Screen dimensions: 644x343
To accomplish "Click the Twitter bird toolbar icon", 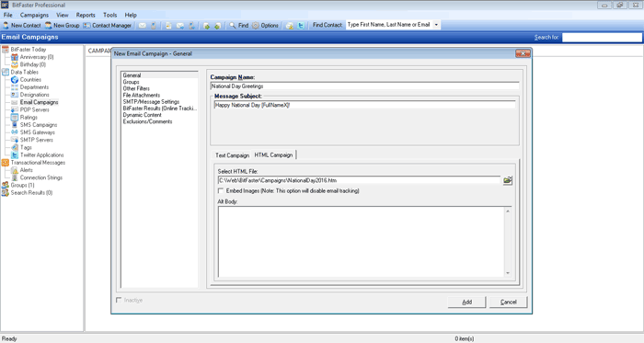I will [301, 26].
